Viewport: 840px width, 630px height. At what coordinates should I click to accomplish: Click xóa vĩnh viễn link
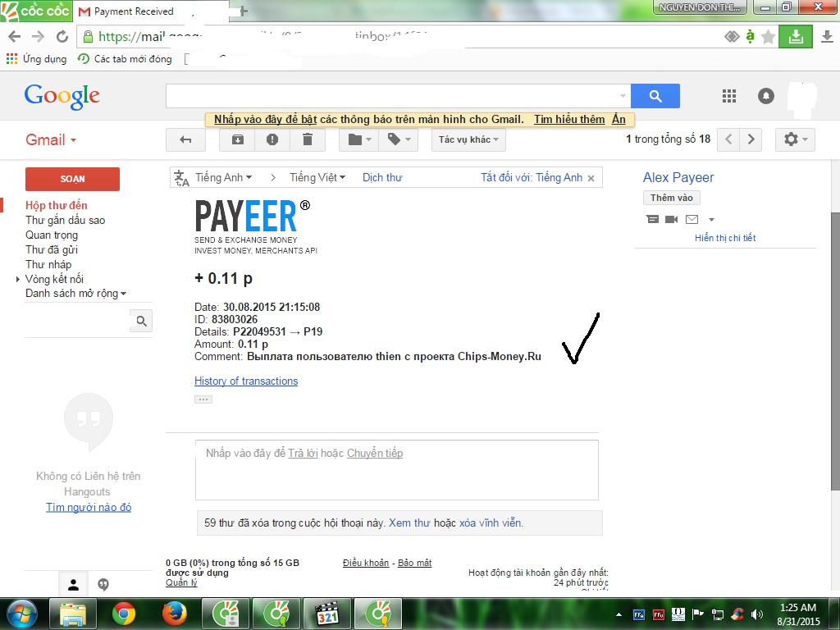click(491, 523)
